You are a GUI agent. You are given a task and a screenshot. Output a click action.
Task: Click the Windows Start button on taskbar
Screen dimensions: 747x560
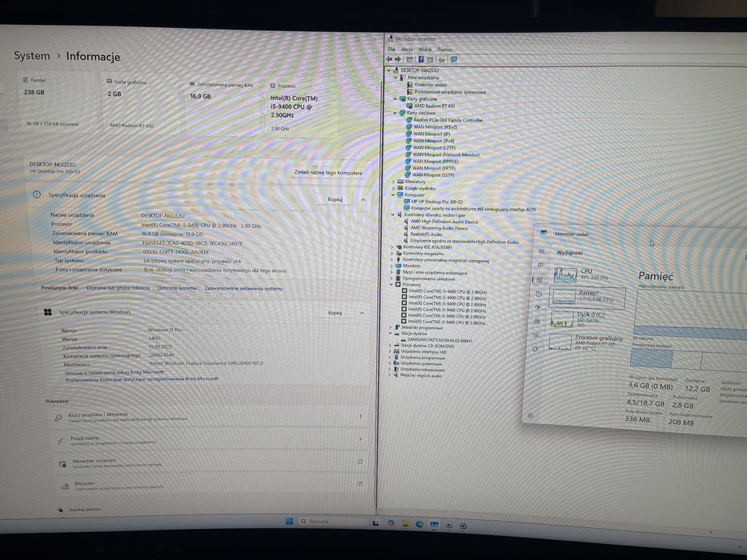click(289, 521)
